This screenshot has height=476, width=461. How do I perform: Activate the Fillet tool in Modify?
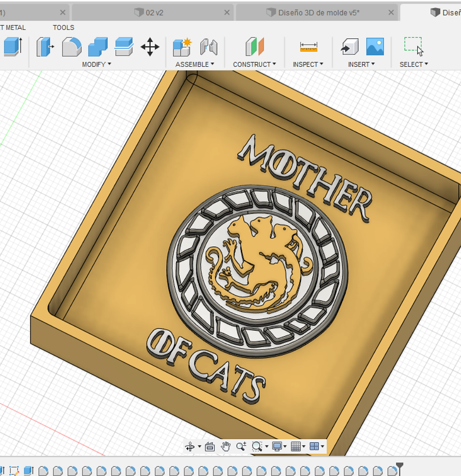click(x=71, y=47)
